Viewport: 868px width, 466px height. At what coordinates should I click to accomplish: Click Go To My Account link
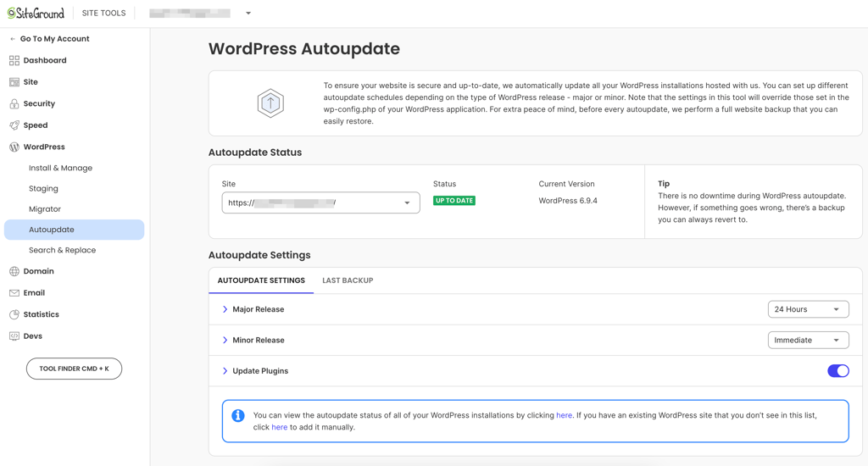point(55,39)
